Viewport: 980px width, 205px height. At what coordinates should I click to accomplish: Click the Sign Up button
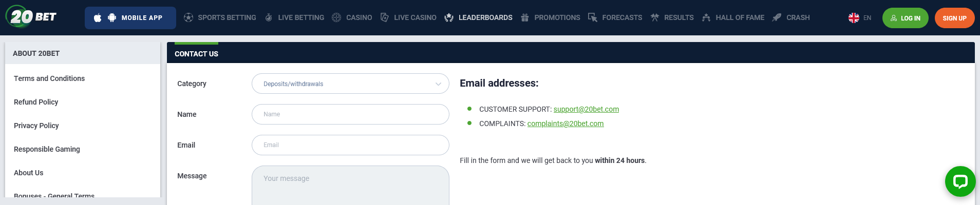pos(954,18)
